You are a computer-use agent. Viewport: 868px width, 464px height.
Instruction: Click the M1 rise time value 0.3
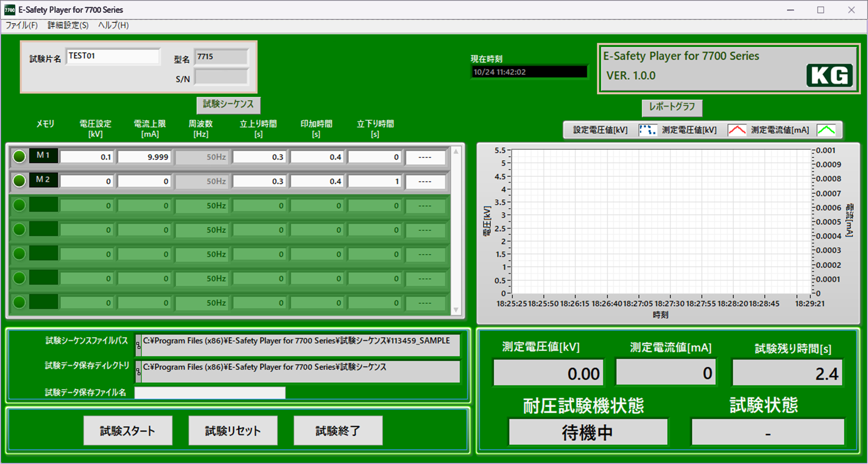260,157
